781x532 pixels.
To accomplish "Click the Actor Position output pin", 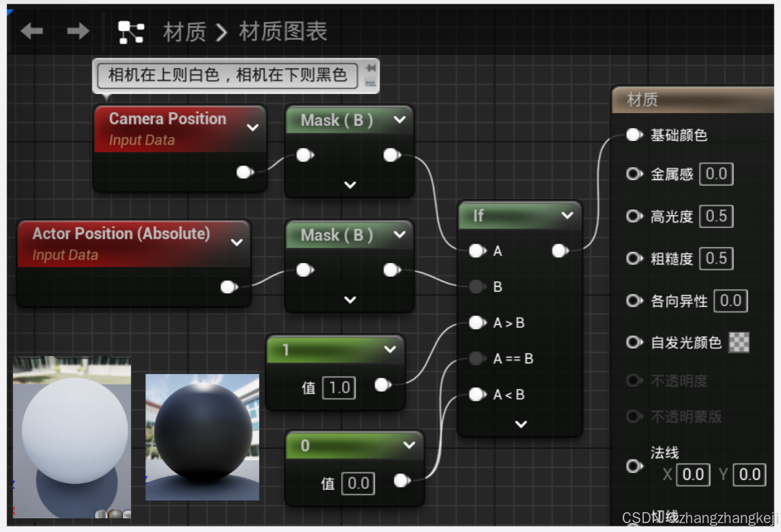I will [229, 287].
